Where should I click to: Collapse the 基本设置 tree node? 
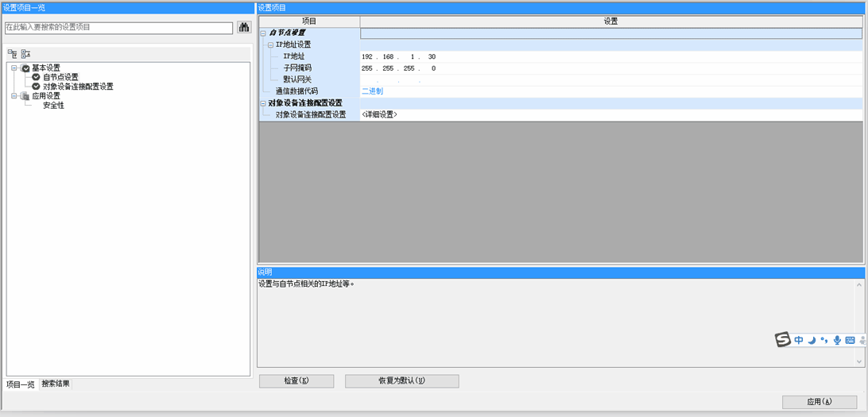pos(14,68)
